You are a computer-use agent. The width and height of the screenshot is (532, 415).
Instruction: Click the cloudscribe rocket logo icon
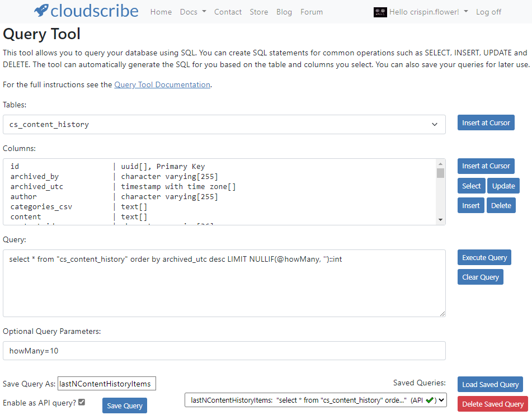(x=41, y=11)
